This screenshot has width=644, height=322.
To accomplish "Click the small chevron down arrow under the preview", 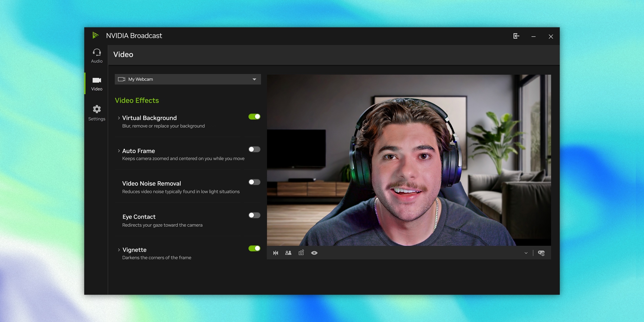I will (526, 253).
